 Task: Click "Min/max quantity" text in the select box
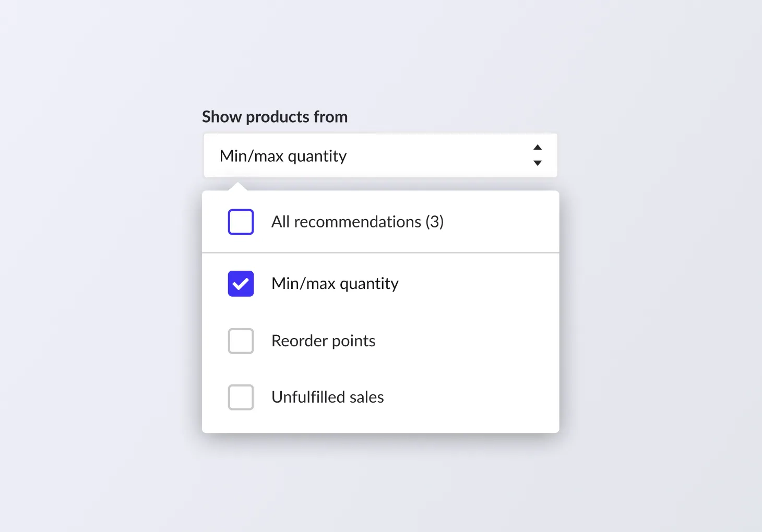click(283, 156)
